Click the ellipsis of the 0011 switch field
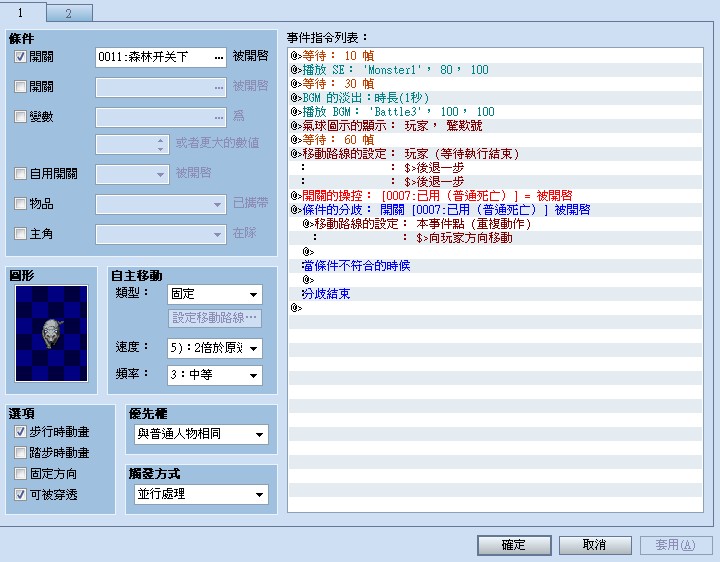720x562 pixels. [x=219, y=57]
